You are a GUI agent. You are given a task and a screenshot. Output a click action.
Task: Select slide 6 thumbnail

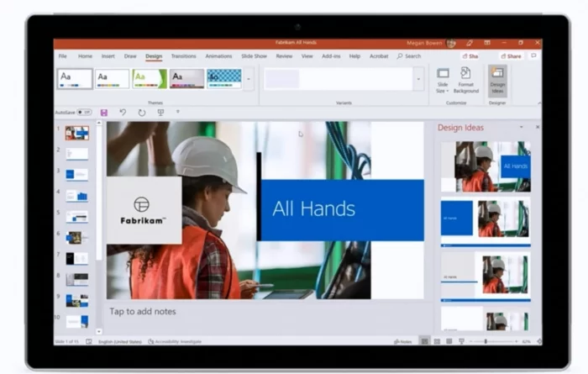tap(77, 238)
